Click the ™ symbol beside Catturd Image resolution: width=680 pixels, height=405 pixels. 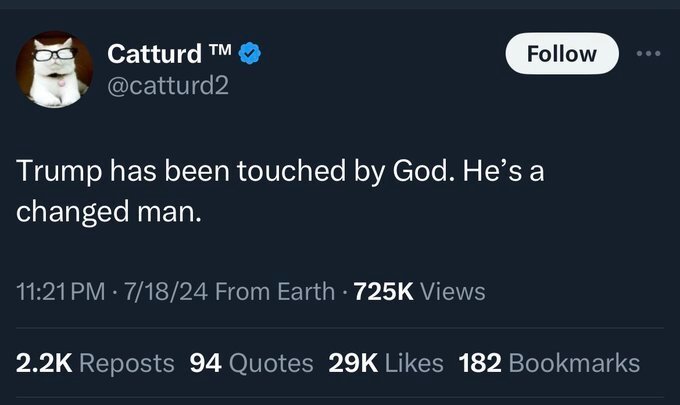(221, 50)
